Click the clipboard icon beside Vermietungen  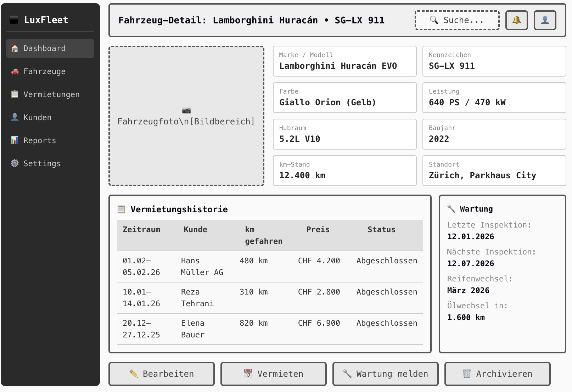(15, 94)
